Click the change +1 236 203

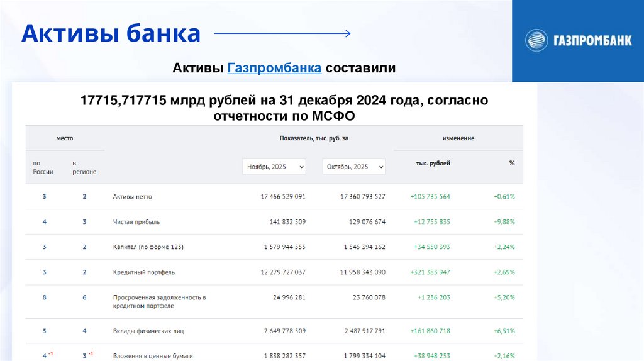click(x=434, y=297)
